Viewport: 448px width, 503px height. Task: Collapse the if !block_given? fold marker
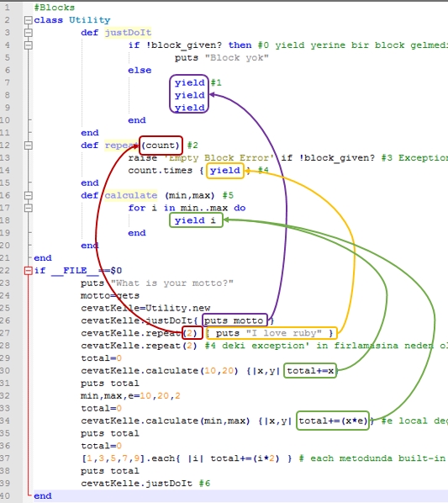pyautogui.click(x=29, y=45)
